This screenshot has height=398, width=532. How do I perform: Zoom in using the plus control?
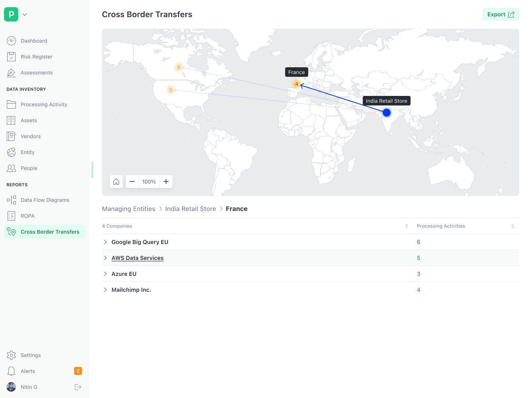[x=166, y=181]
